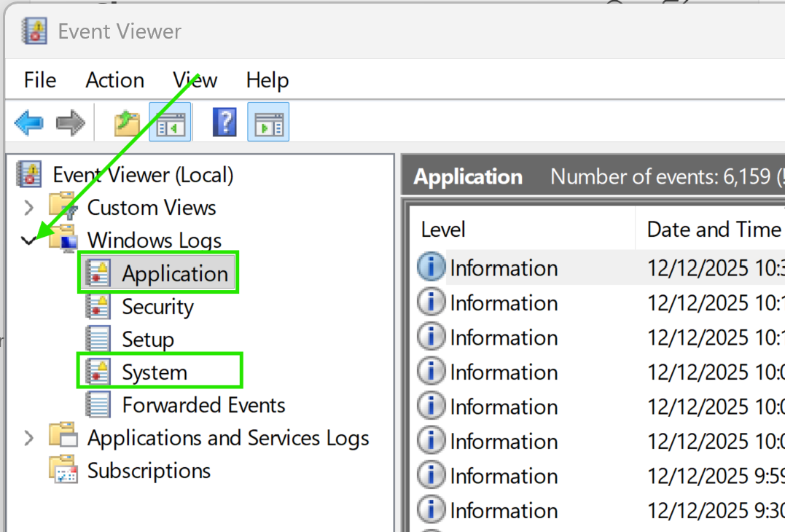
Task: Sort by the Date and Time column header
Action: pos(714,230)
